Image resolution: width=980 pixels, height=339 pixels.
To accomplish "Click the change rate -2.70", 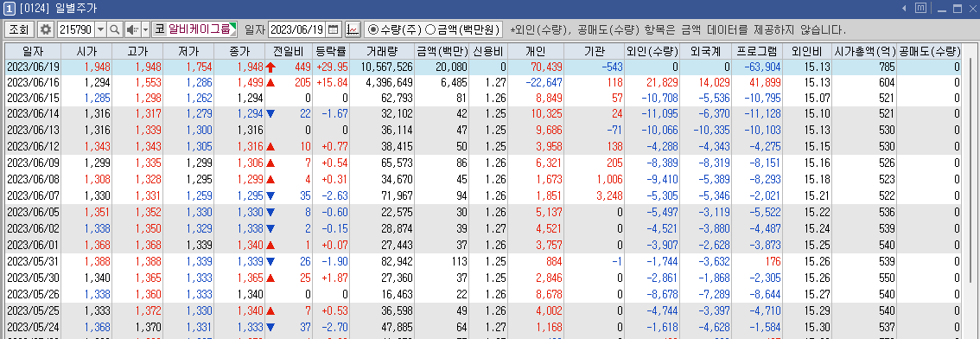I will pyautogui.click(x=335, y=326).
